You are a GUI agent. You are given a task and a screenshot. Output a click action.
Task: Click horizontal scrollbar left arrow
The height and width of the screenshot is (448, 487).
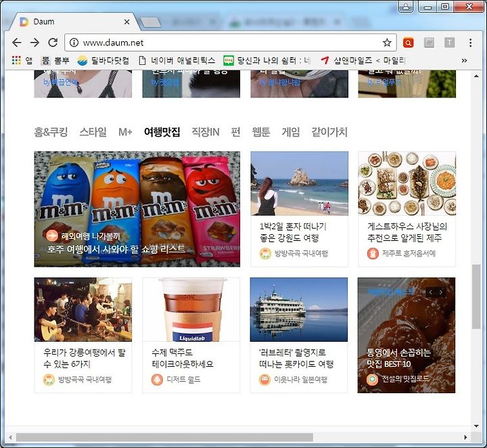[11, 437]
